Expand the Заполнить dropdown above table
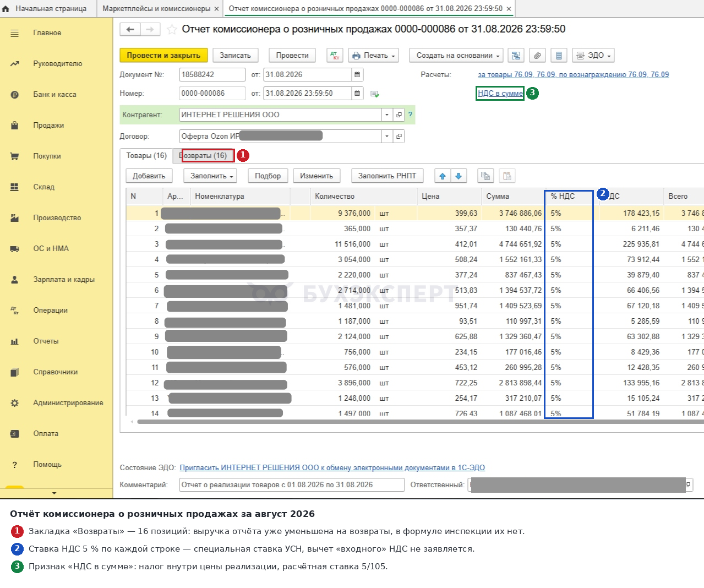 212,176
